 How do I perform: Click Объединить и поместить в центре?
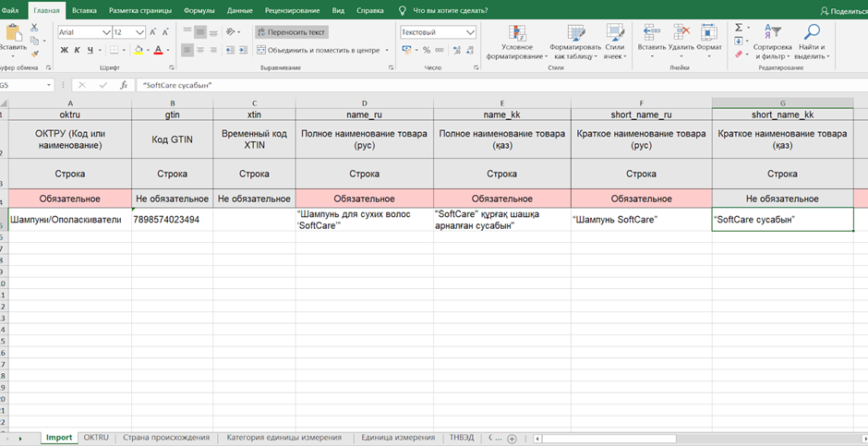(319, 51)
